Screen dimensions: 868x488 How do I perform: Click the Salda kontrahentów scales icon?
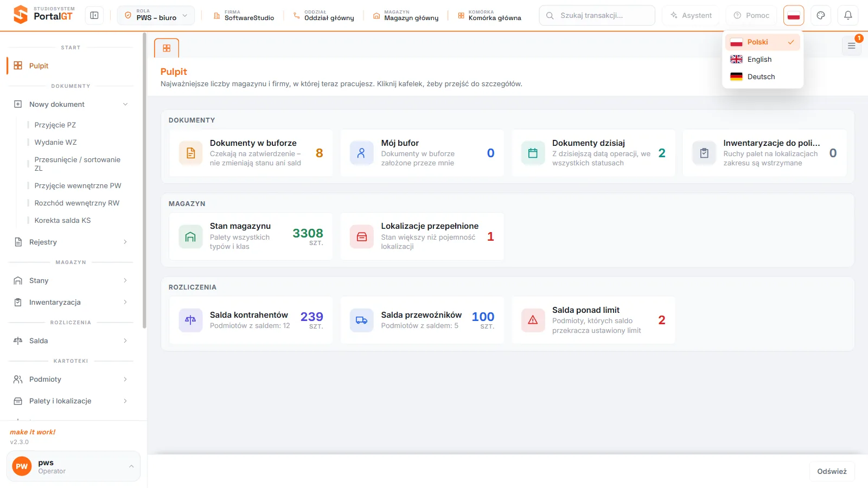(x=191, y=320)
